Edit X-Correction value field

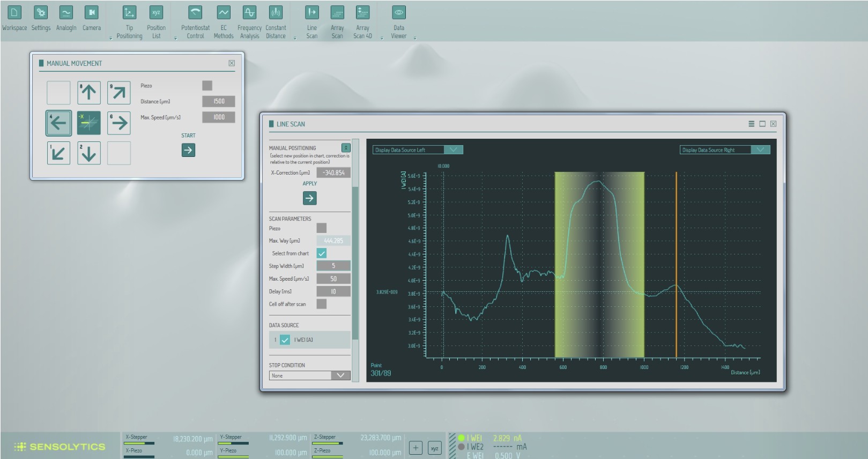click(333, 172)
